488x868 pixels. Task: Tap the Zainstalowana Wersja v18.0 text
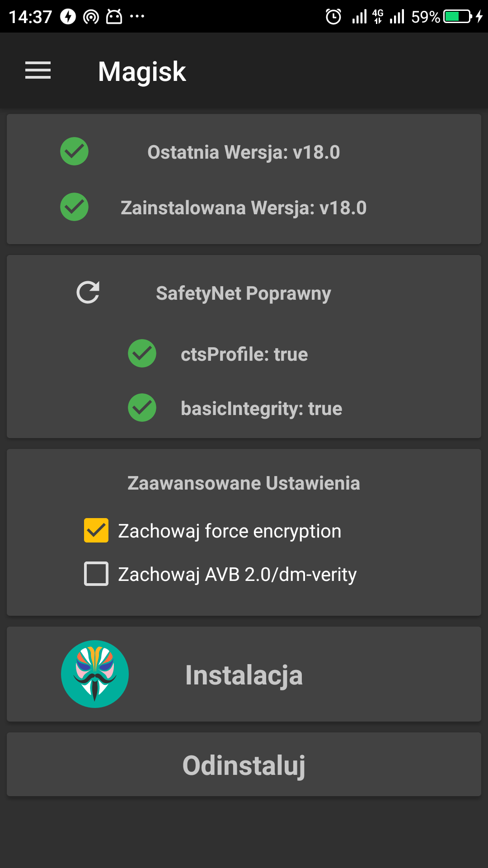244,208
